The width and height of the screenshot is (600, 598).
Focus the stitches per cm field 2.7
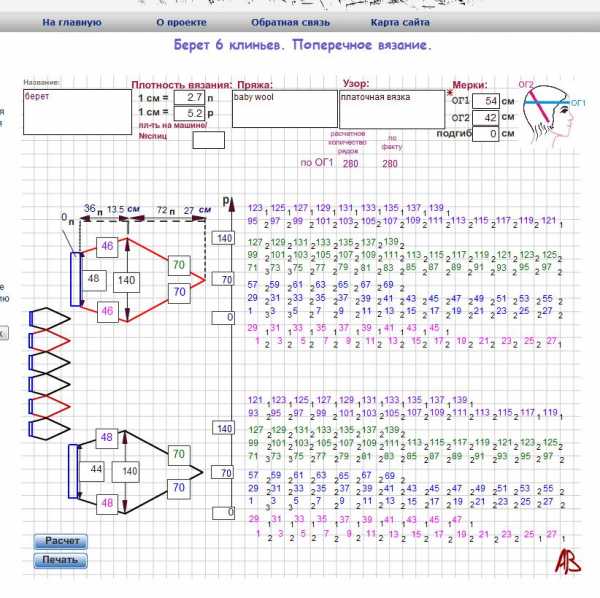188,99
